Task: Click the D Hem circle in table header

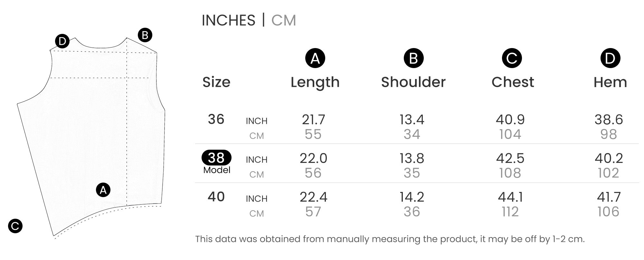Action: tap(610, 58)
